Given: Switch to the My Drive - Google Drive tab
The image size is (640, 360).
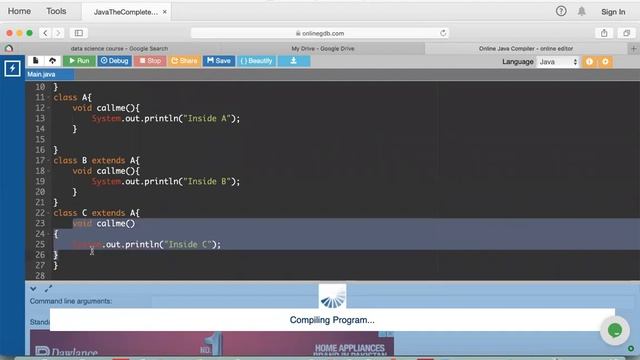Looking at the screenshot, I should [x=323, y=49].
